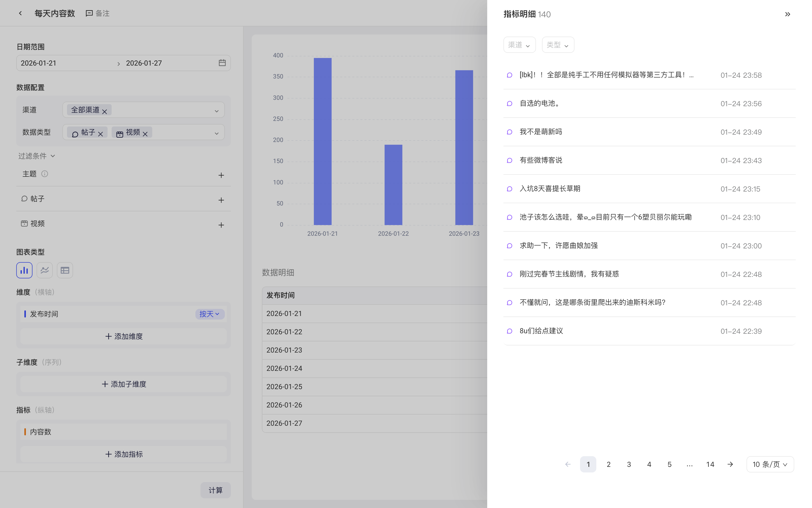This screenshot has width=812, height=508.
Task: Go to page 2
Action: tap(608, 464)
